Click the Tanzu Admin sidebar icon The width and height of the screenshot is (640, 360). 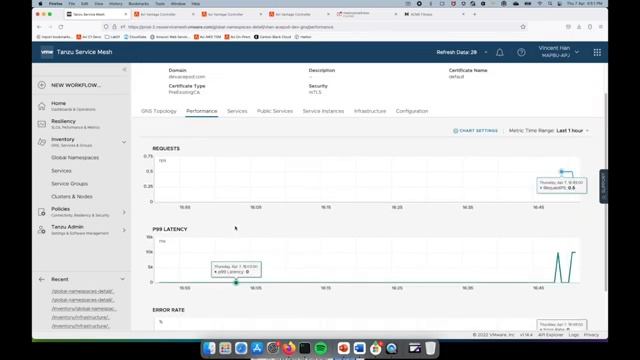pos(42,230)
